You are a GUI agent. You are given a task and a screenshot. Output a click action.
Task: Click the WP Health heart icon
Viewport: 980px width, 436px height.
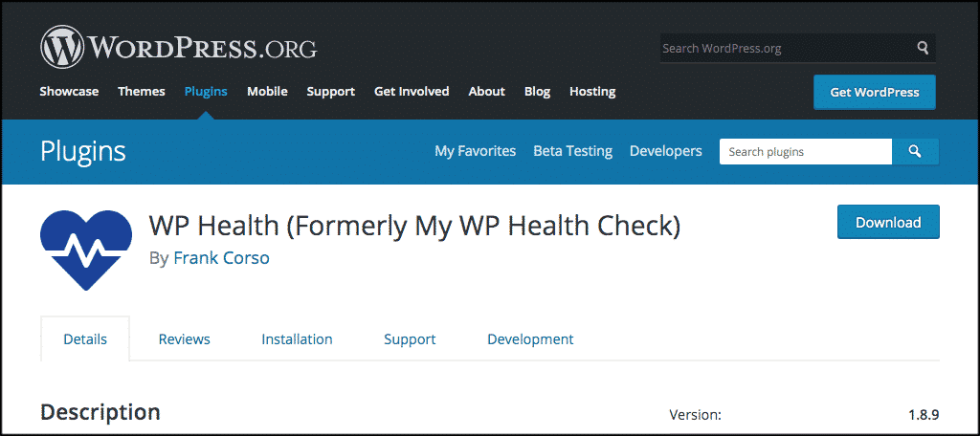coord(86,249)
